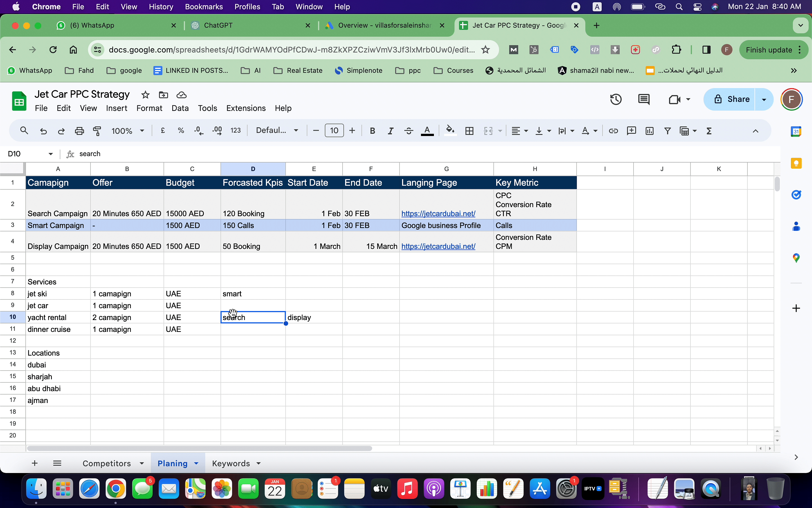This screenshot has width=812, height=508.
Task: Add a new sheet with plus button
Action: pos(35,463)
